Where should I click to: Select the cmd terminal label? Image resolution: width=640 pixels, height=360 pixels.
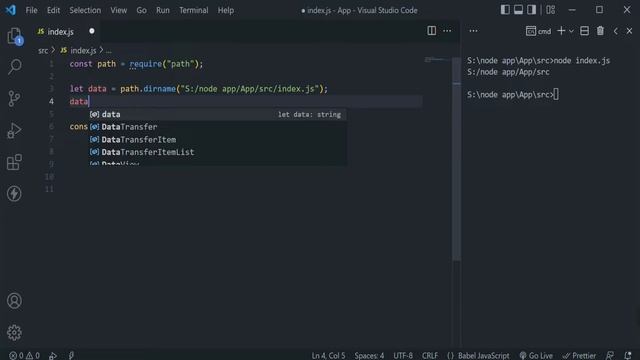click(x=539, y=31)
